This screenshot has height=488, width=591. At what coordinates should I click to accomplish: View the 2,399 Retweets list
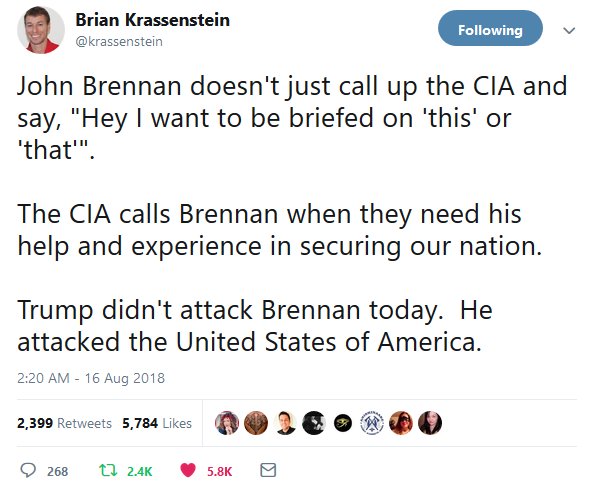click(64, 423)
